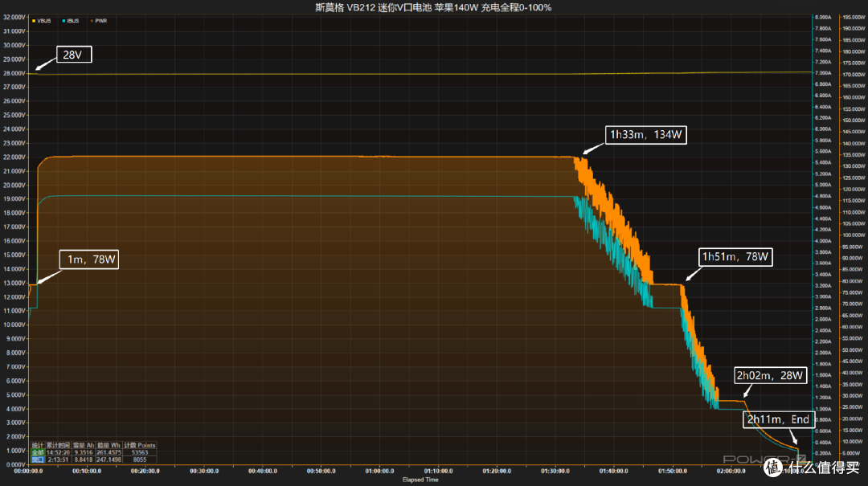Click the 7.000A current axis label
This screenshot has height=486, width=868.
(x=823, y=73)
